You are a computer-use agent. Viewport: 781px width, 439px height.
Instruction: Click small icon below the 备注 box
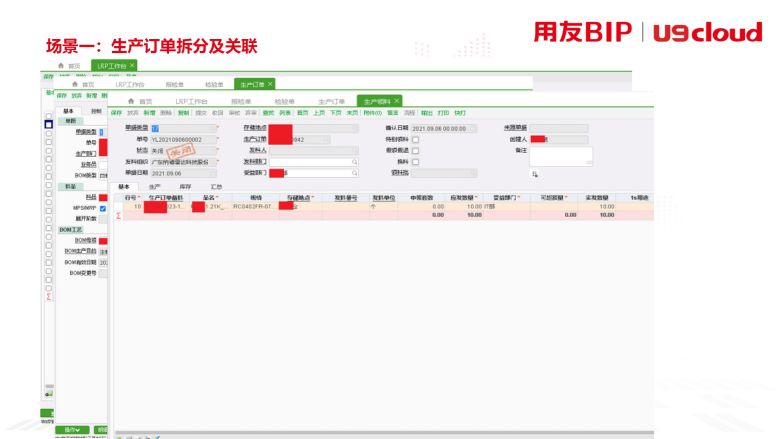click(535, 174)
